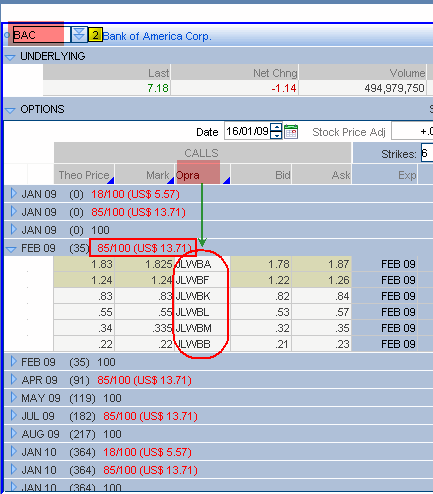Screen dimensions: 433x494
Task: Click the .34 Theo Price cell
Action: pyautogui.click(x=84, y=328)
